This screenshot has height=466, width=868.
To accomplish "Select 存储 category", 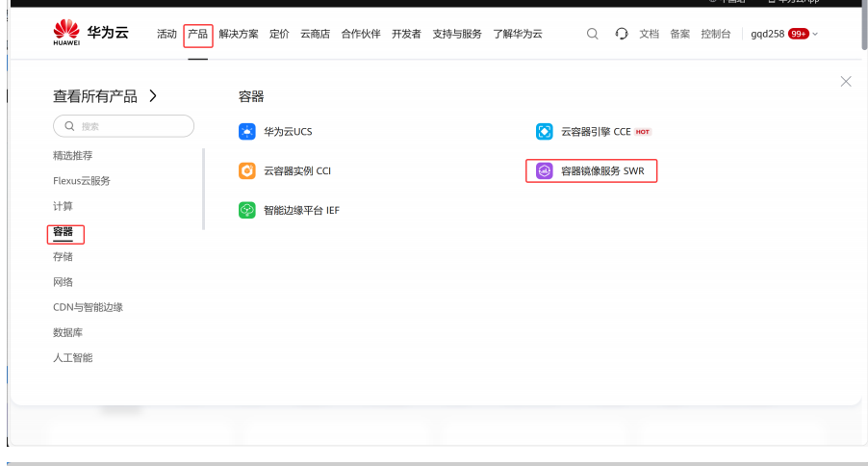I will 63,256.
